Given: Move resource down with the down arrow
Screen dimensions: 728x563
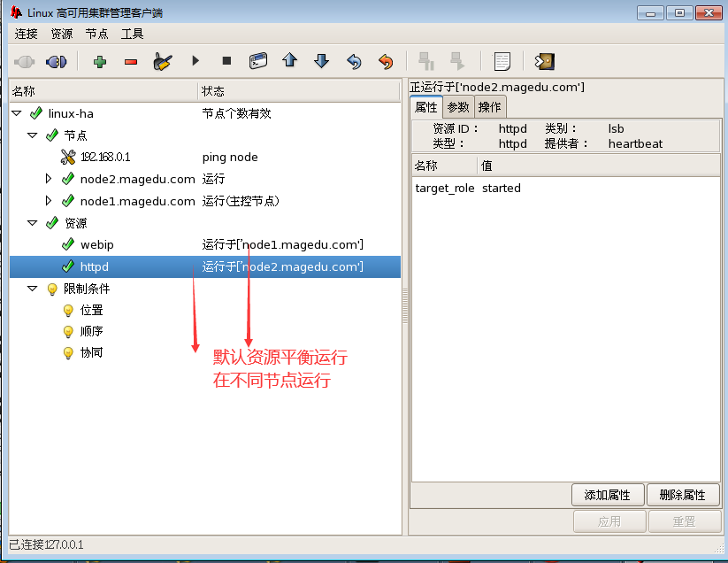Looking at the screenshot, I should [321, 61].
